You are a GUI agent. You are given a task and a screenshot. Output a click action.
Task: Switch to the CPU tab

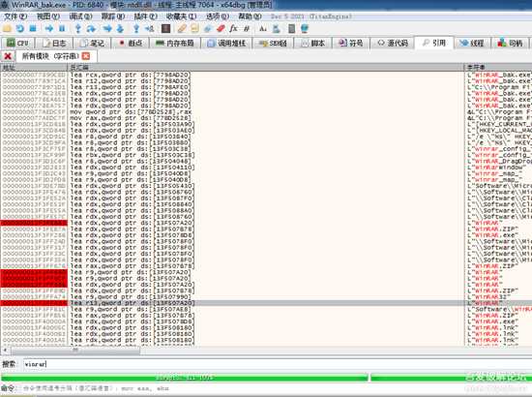tap(17, 44)
